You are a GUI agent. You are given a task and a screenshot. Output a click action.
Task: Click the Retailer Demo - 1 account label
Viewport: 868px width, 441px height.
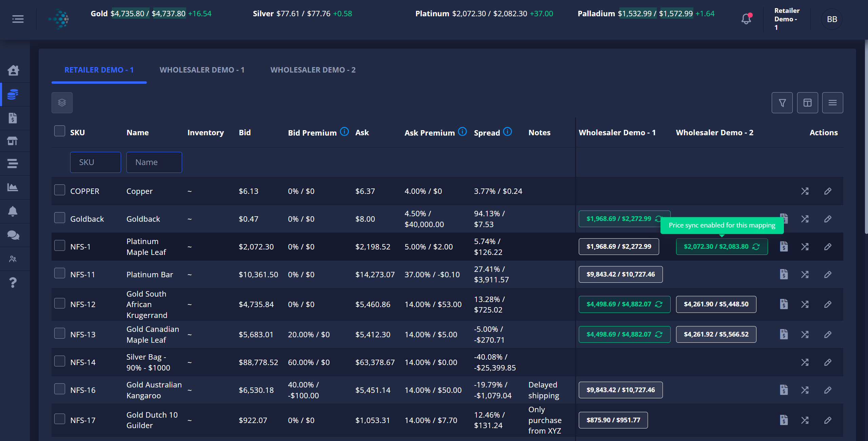click(x=787, y=19)
